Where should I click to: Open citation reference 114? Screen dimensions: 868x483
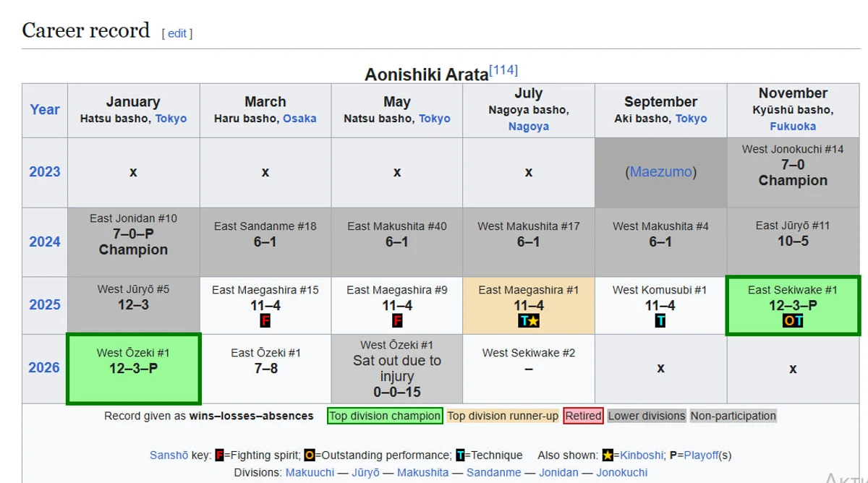503,70
